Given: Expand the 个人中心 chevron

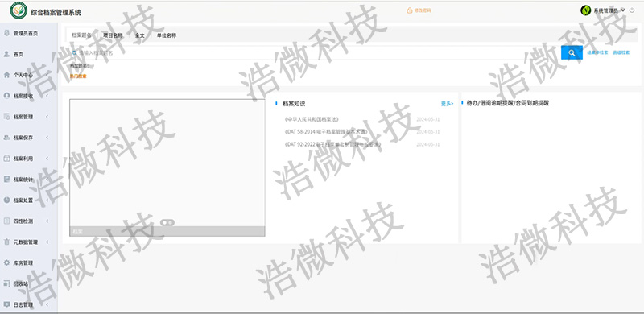Looking at the screenshot, I should pos(47,75).
